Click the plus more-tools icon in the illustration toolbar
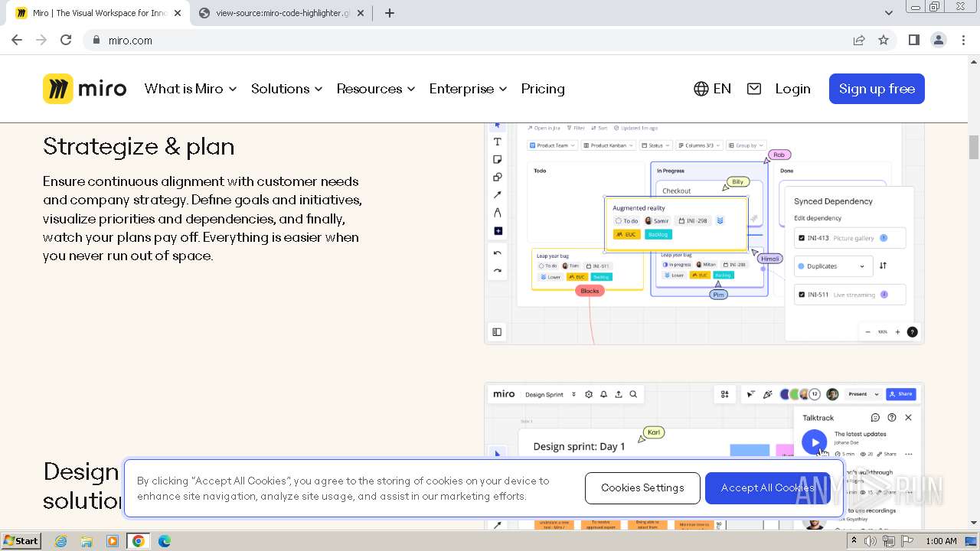The width and height of the screenshot is (980, 551). [x=497, y=231]
